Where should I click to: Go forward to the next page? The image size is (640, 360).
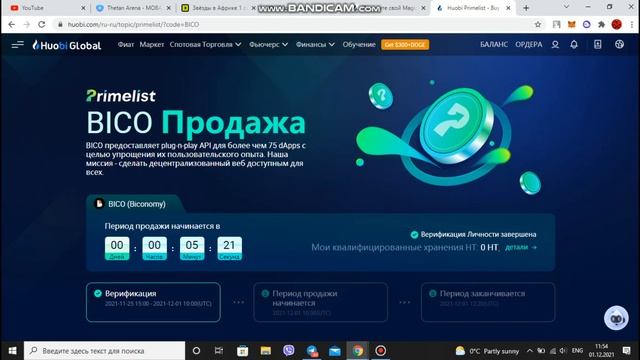point(27,24)
